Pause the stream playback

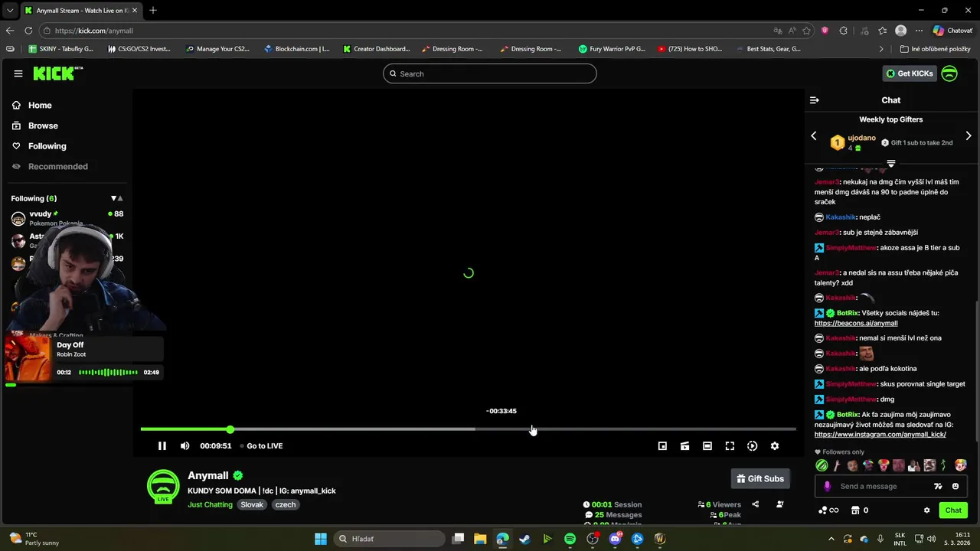tap(162, 446)
